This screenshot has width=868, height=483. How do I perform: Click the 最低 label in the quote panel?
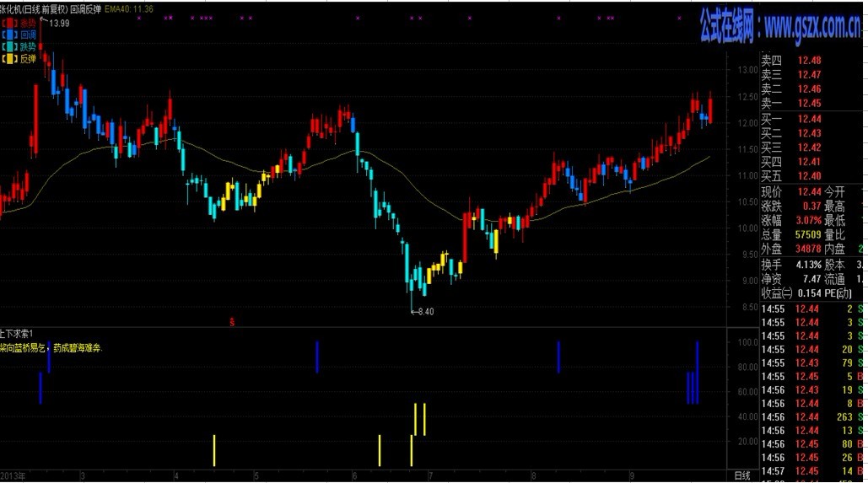(x=835, y=221)
